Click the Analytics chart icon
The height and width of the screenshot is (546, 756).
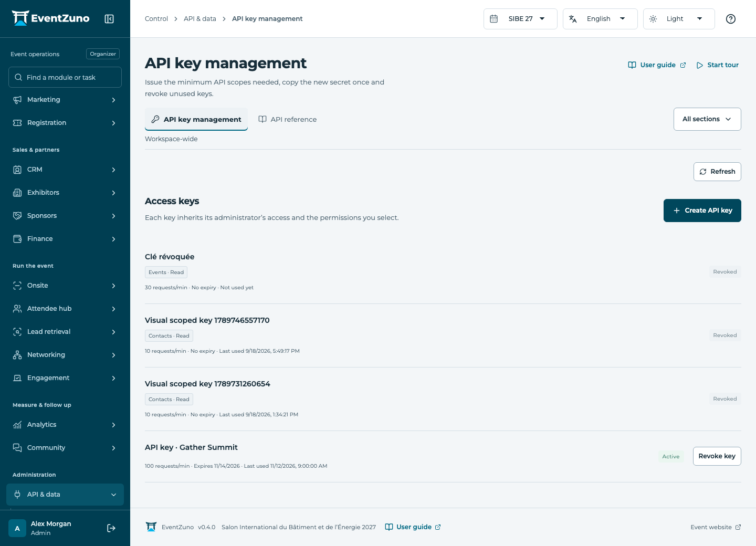[x=17, y=425]
